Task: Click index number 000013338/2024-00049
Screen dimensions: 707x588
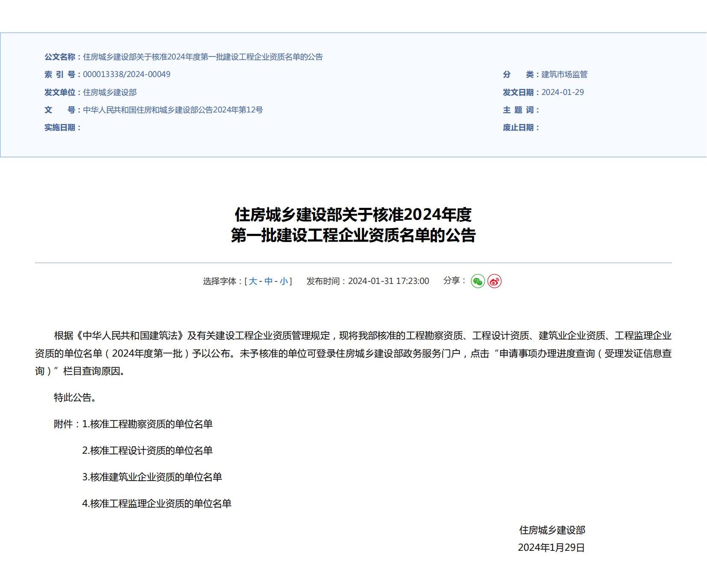Action: pos(127,74)
